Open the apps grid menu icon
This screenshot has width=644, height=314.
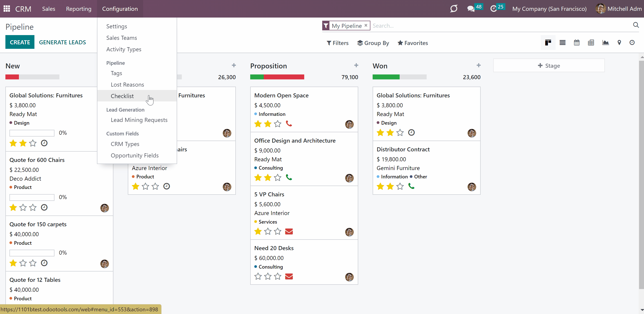click(x=7, y=9)
